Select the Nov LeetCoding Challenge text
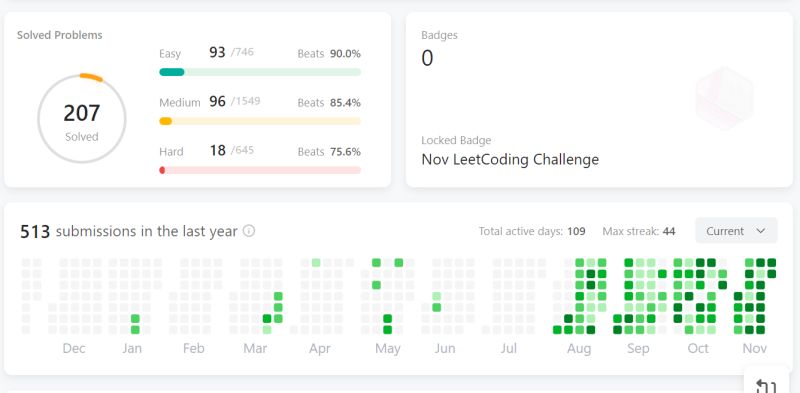Screen dimensions: 800x393 510,160
